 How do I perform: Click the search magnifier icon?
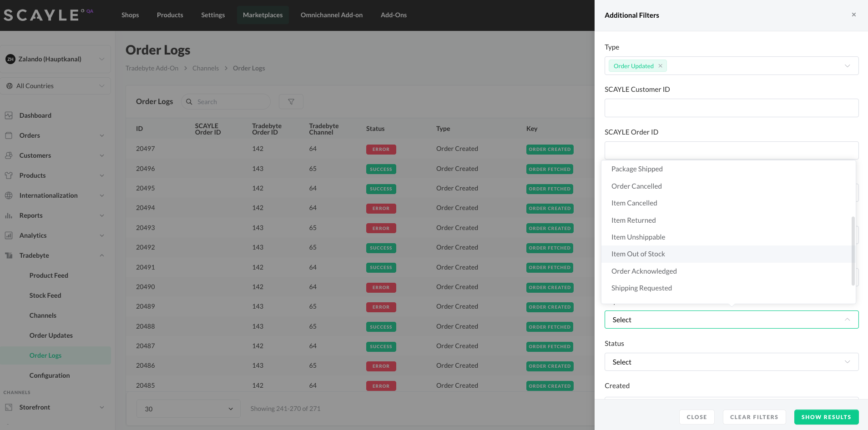tap(189, 102)
